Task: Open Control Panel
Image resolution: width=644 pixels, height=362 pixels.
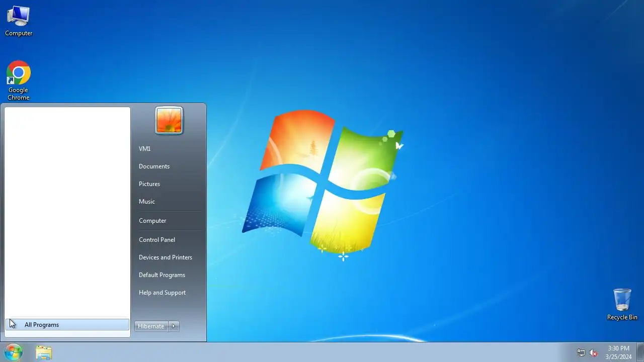Action: coord(157,240)
